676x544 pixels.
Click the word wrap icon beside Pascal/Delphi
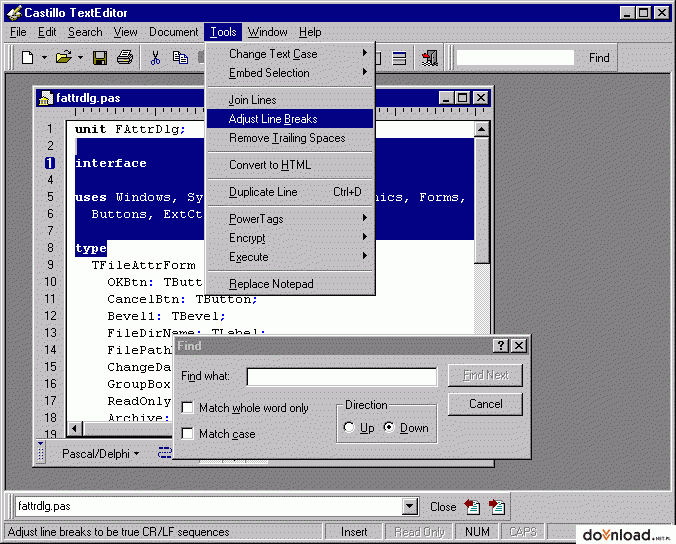pyautogui.click(x=164, y=453)
